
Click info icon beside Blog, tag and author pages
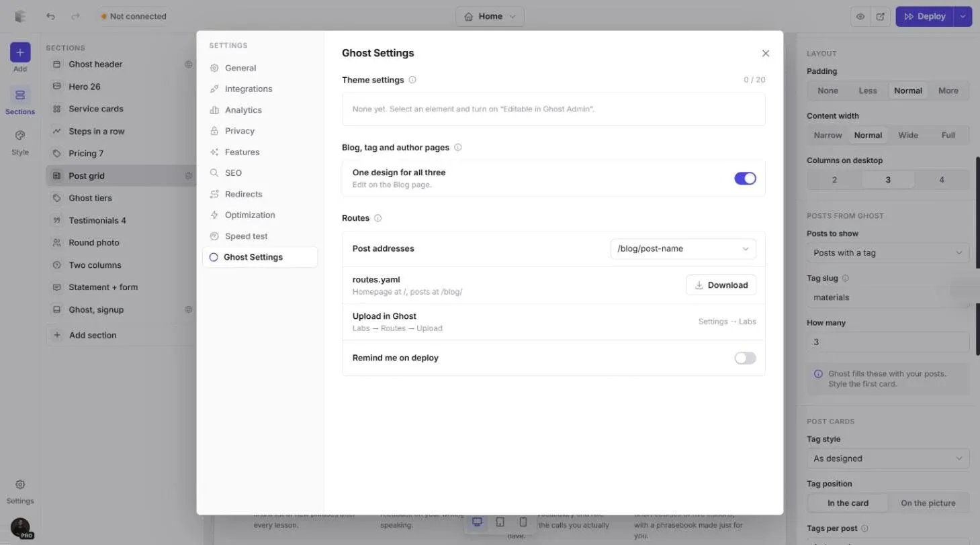click(x=458, y=148)
